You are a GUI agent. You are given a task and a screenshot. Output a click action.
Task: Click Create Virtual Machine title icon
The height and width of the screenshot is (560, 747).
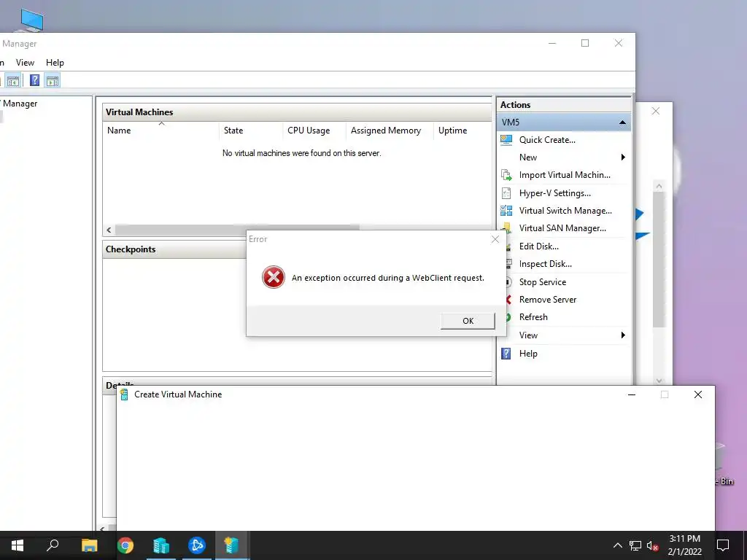(x=124, y=394)
